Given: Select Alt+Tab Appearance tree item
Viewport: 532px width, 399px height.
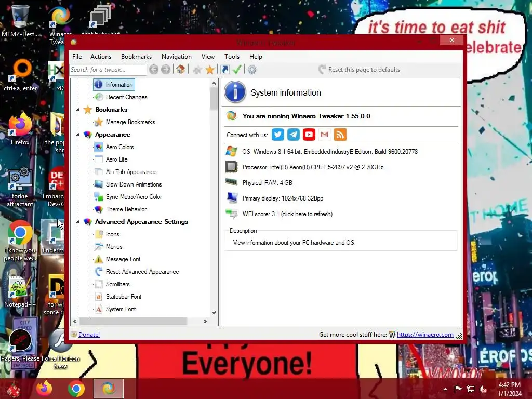Looking at the screenshot, I should [131, 172].
